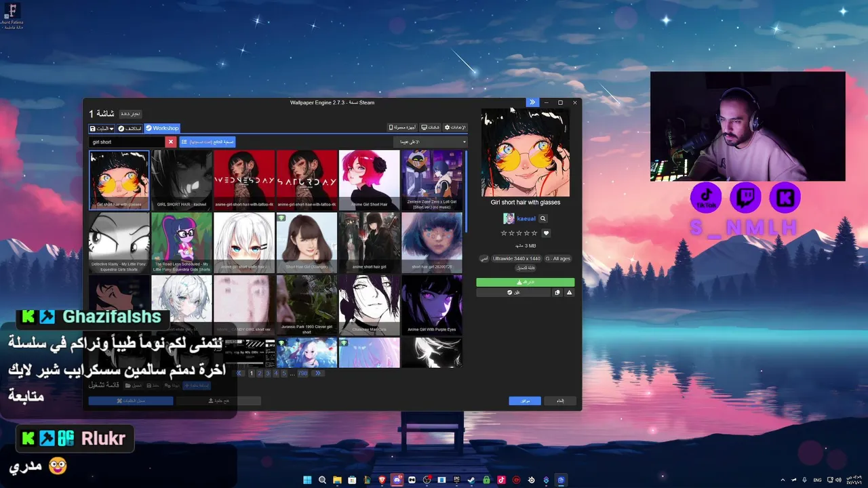Go to results page 3
Image resolution: width=868 pixels, height=488 pixels.
tap(268, 373)
